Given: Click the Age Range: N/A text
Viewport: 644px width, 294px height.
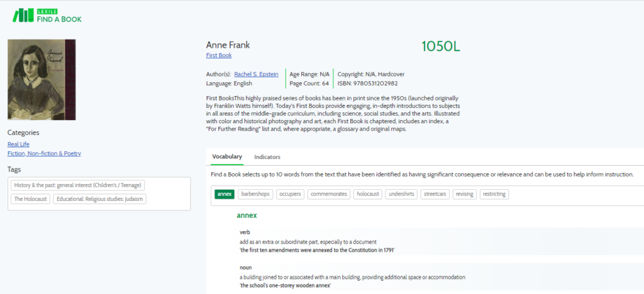Looking at the screenshot, I should coord(309,74).
